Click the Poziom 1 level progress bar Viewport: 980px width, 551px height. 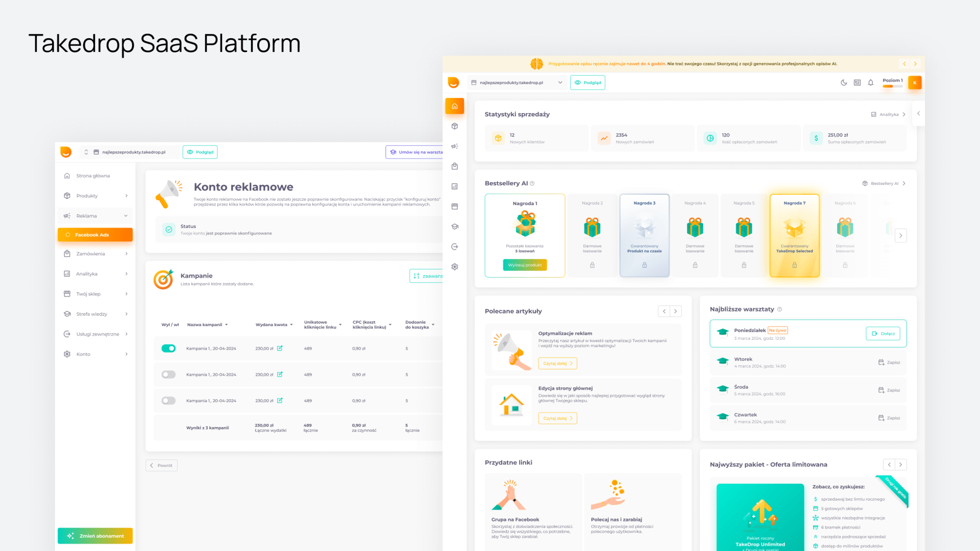point(892,86)
